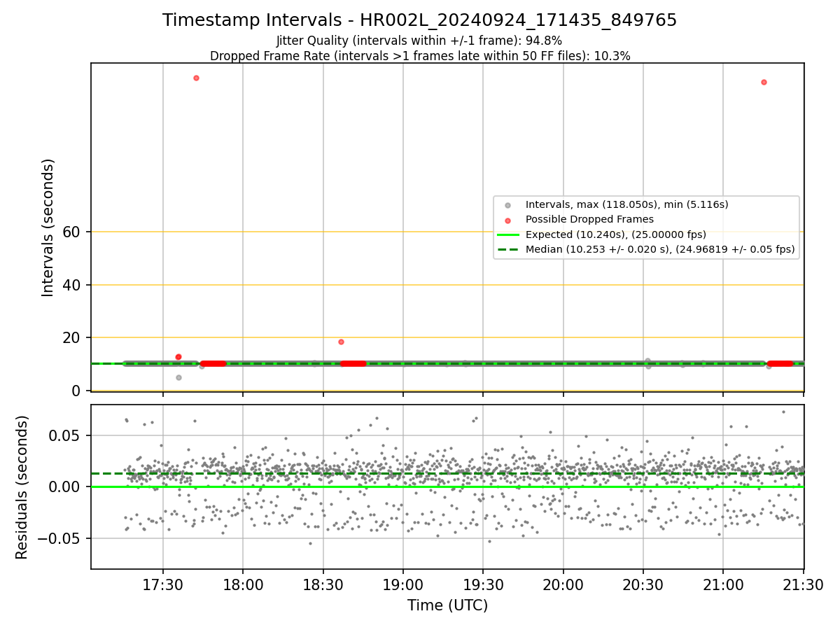Click the '21:00' time tick label
Image resolution: width=840 pixels, height=630 pixels.
pyautogui.click(x=723, y=584)
